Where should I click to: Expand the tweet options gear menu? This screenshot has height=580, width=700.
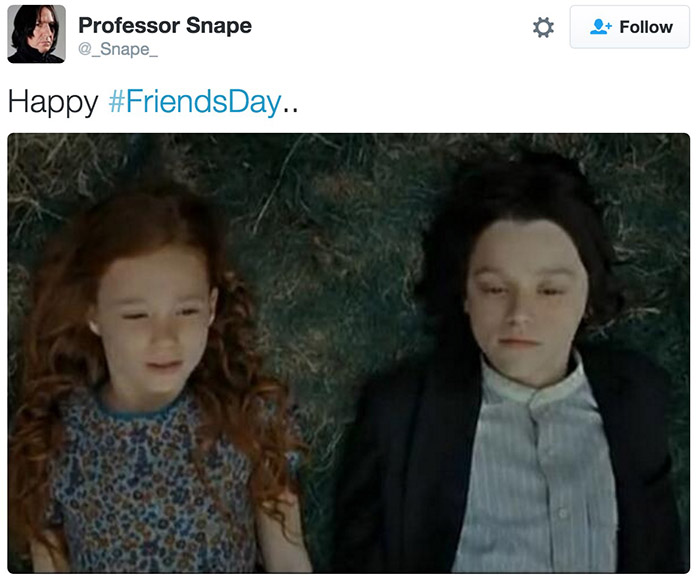543,28
